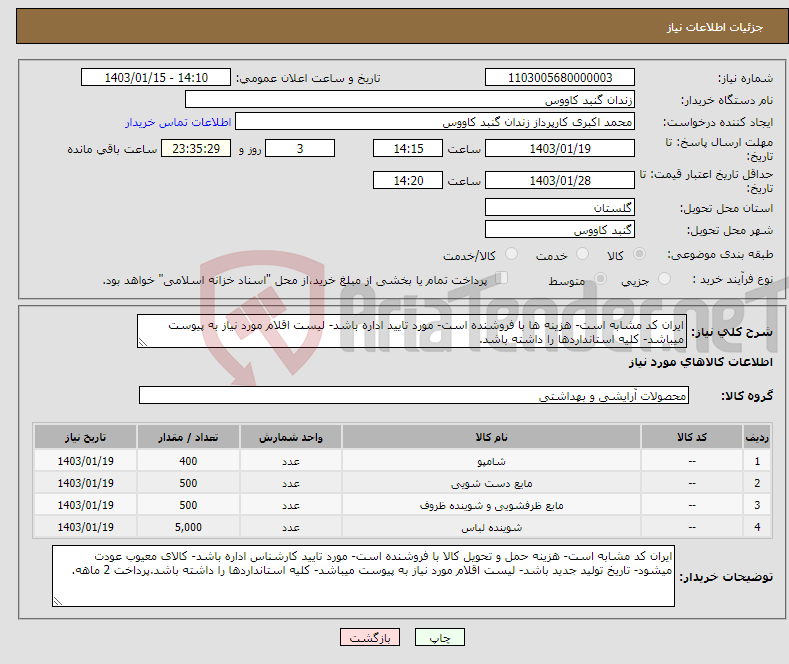Click the response time 14:15 field
This screenshot has width=789, height=664.
(408, 148)
